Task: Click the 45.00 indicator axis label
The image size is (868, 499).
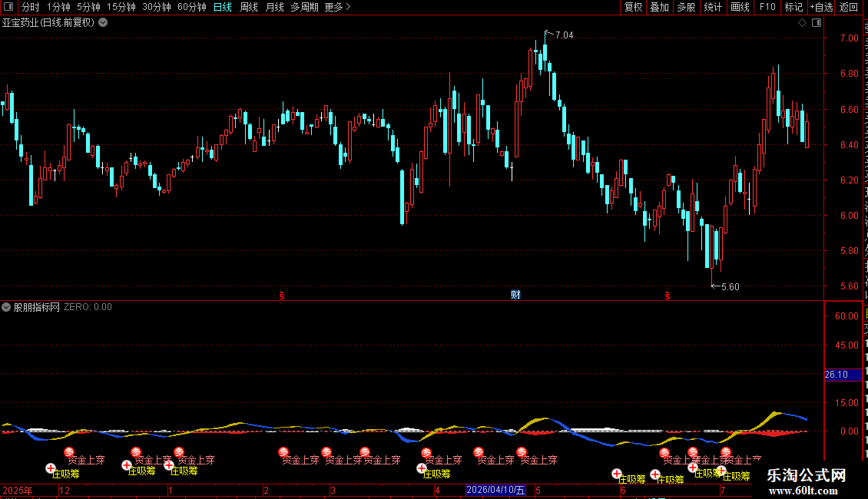Action: pos(847,345)
